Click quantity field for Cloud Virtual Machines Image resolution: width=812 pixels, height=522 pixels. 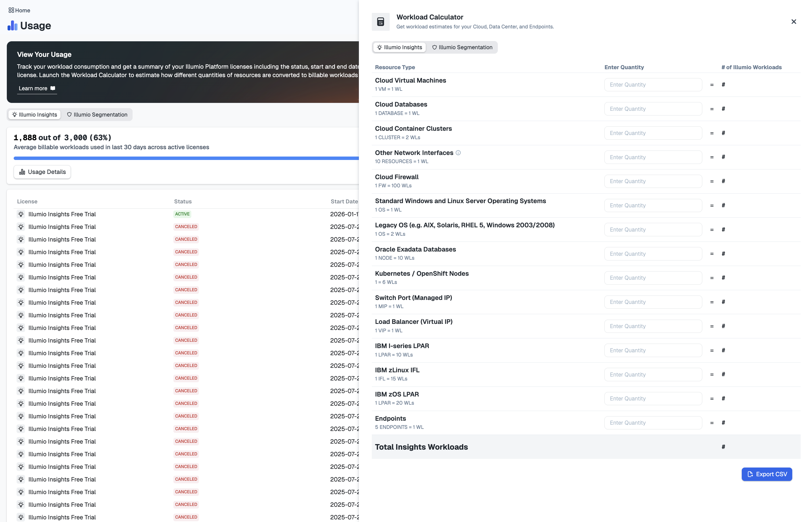coord(653,85)
